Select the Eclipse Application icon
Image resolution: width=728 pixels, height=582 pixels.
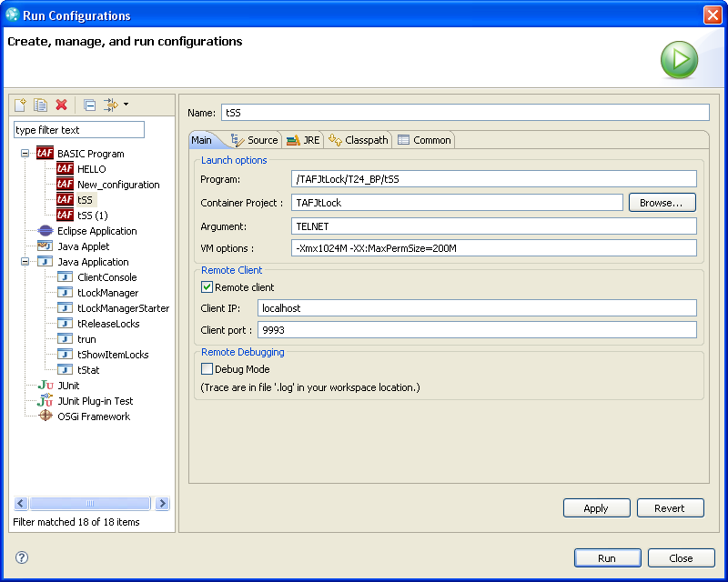click(x=45, y=231)
